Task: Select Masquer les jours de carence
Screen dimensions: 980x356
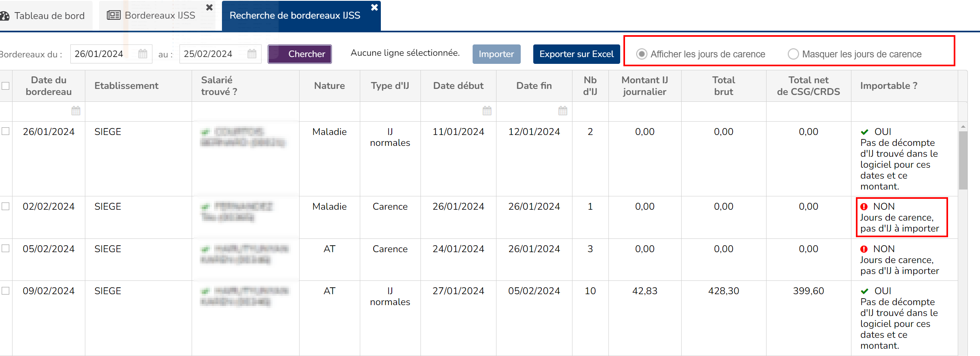Action: pyautogui.click(x=793, y=54)
